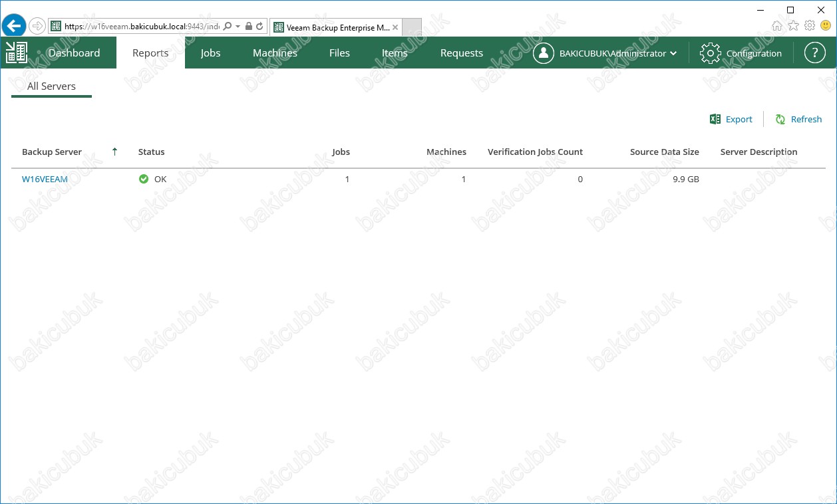Switch to the Dashboard tab
837x504 pixels.
[x=74, y=53]
